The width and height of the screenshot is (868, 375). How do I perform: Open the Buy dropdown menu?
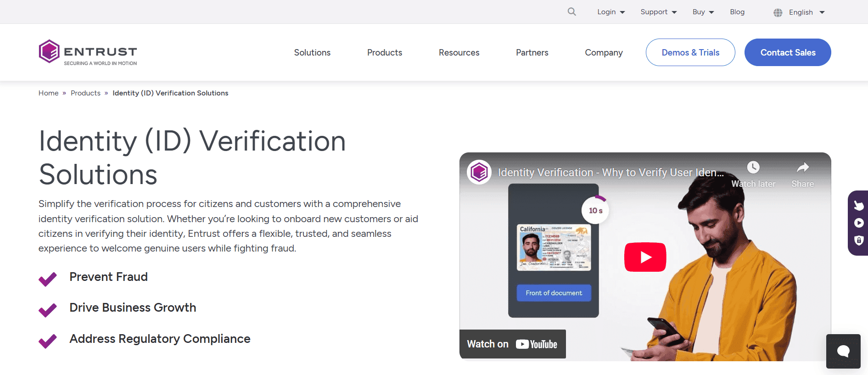point(703,12)
